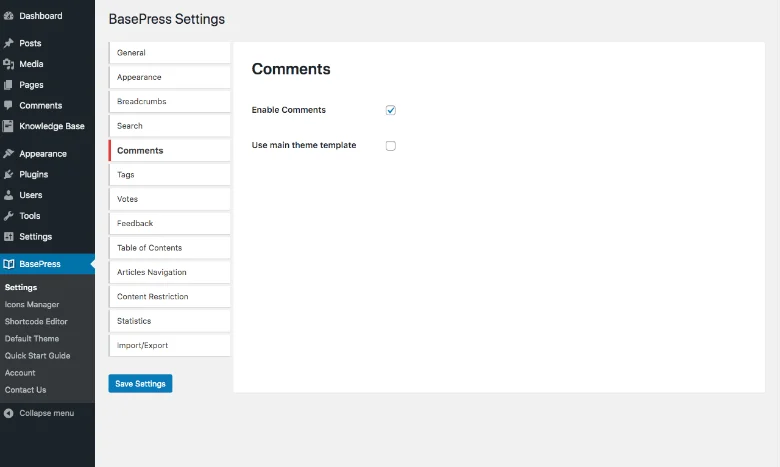The width and height of the screenshot is (780, 467).
Task: Click the Users person icon
Action: pyautogui.click(x=8, y=195)
